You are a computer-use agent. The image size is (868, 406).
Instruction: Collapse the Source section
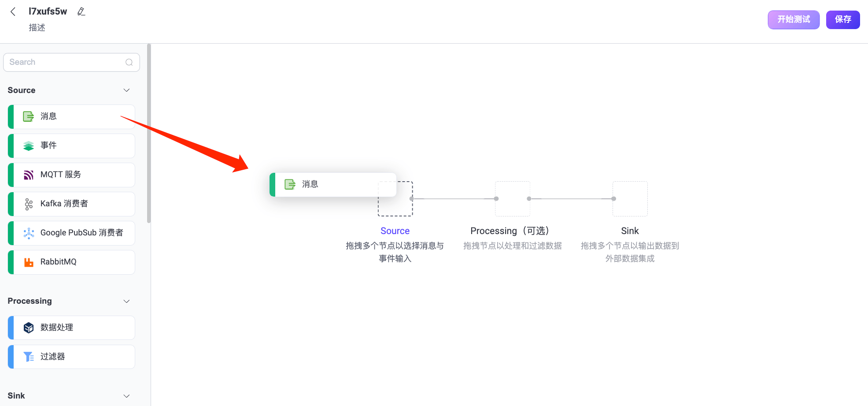(126, 90)
